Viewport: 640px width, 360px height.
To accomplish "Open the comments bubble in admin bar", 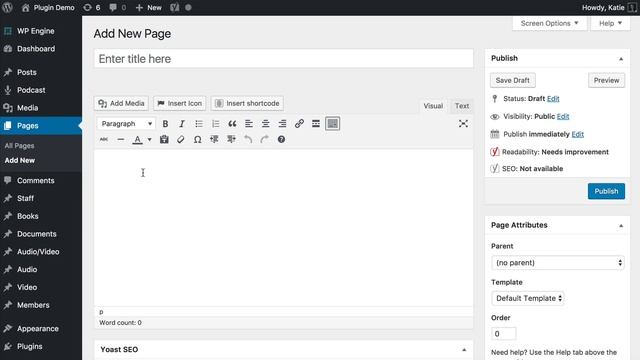I will [118, 7].
